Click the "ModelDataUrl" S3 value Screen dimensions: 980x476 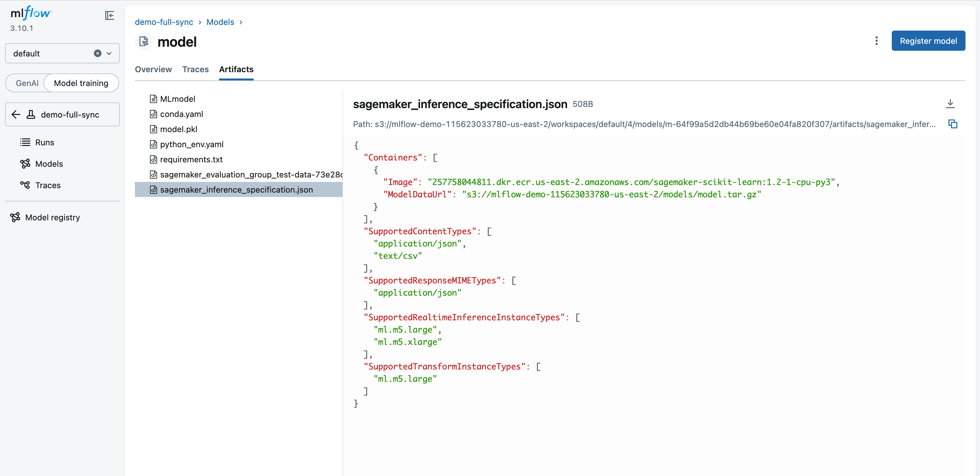(611, 194)
